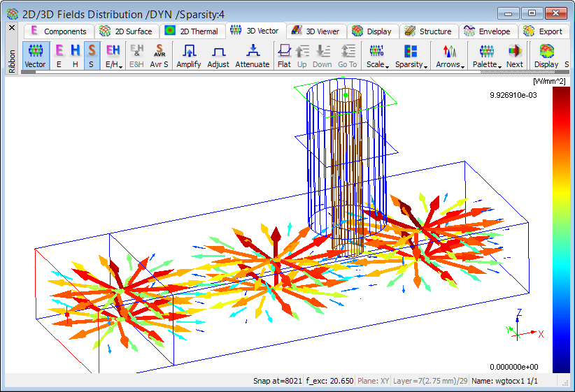
Task: Enable the H field display
Action: point(76,56)
